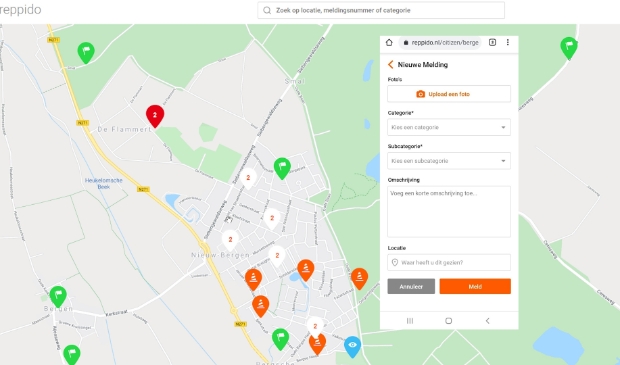Tap the Android recent apps navigation button
Screen dimensions: 620x365
tap(410, 321)
